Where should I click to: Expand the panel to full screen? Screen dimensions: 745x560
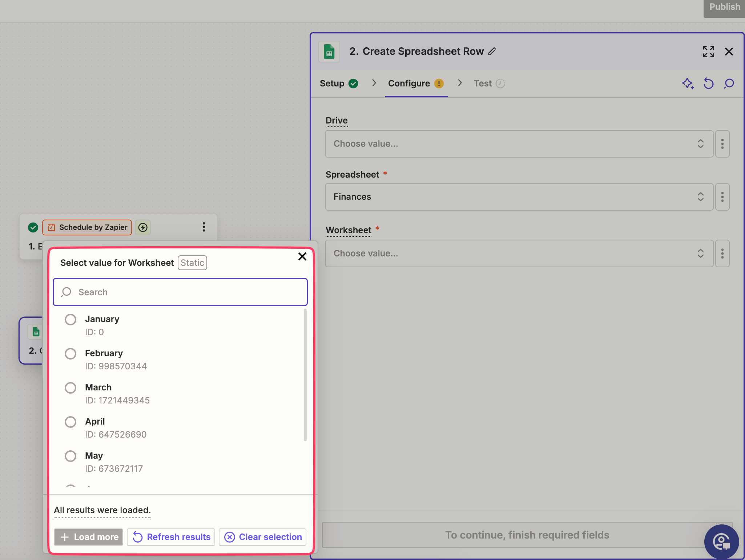coord(708,52)
